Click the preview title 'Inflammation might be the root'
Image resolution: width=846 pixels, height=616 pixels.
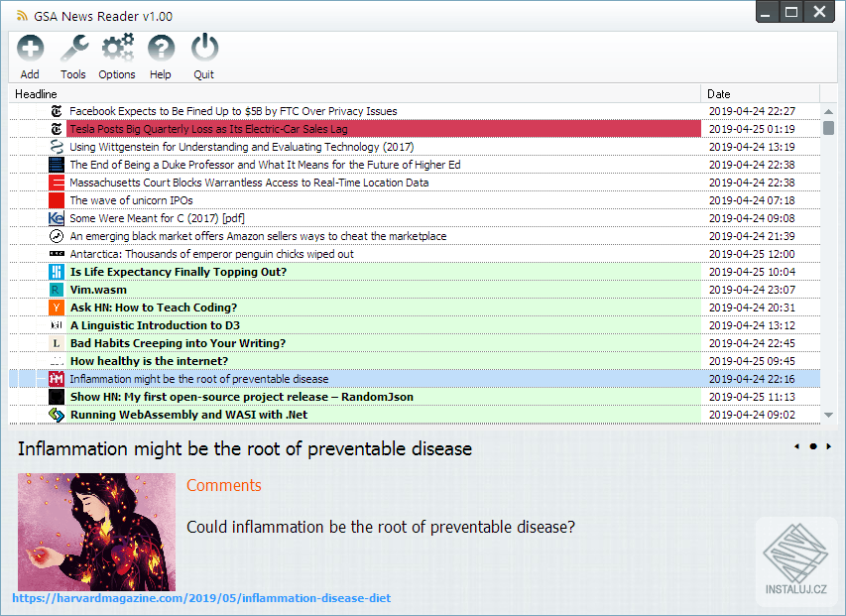tap(245, 448)
